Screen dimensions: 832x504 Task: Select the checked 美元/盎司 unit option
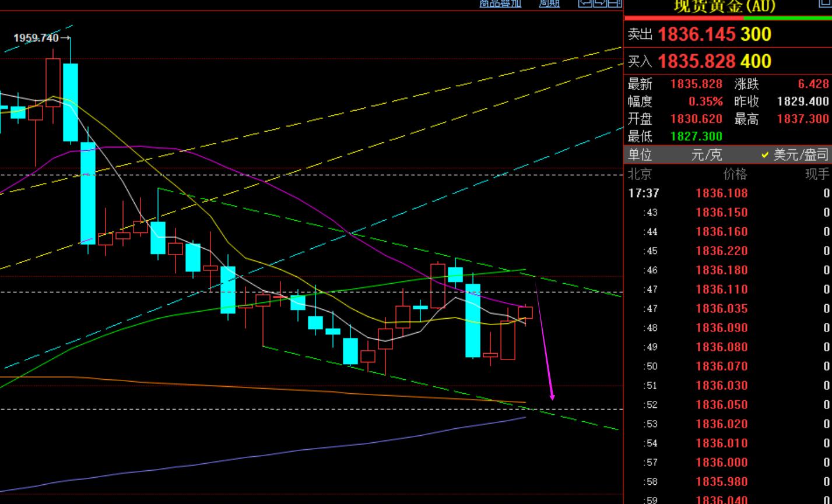(x=795, y=155)
